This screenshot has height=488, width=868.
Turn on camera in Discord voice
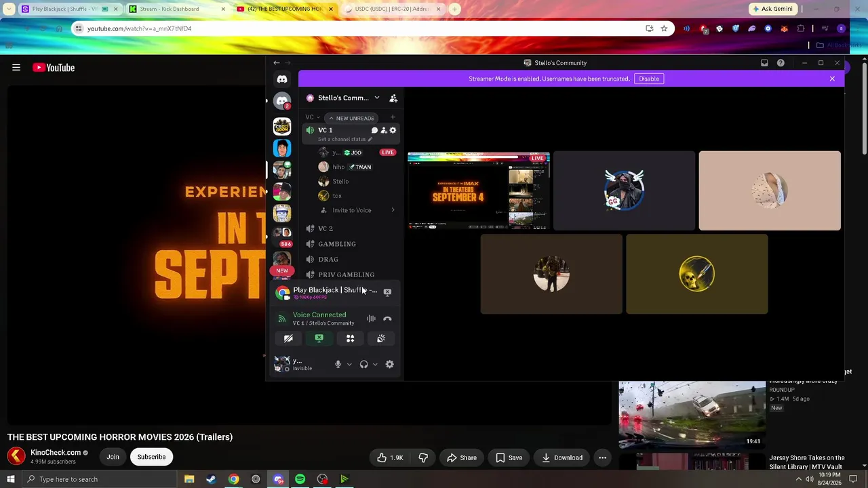(288, 338)
